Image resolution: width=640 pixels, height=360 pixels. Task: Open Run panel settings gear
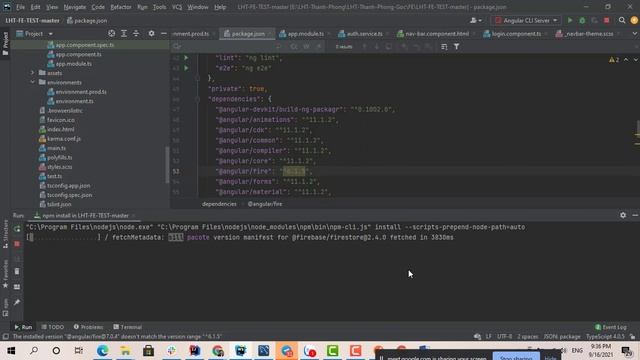tap(623, 215)
